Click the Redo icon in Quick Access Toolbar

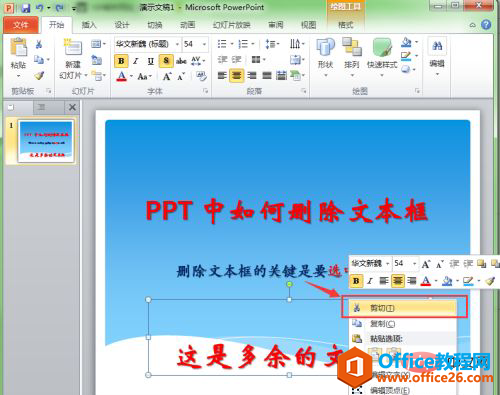(x=60, y=8)
